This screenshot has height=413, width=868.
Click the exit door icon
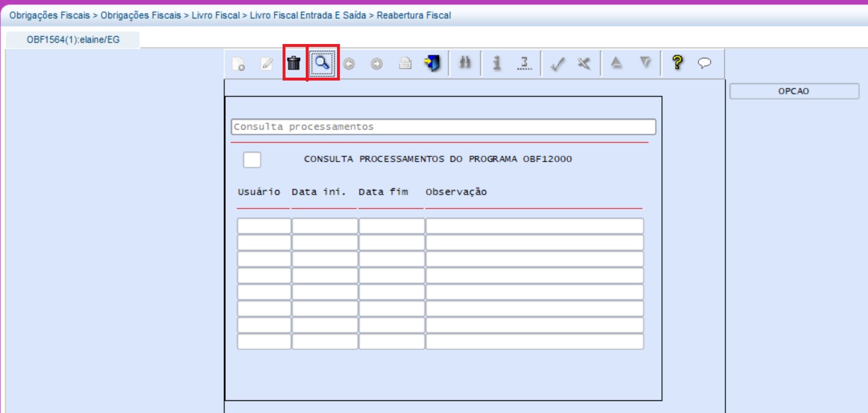[432, 63]
